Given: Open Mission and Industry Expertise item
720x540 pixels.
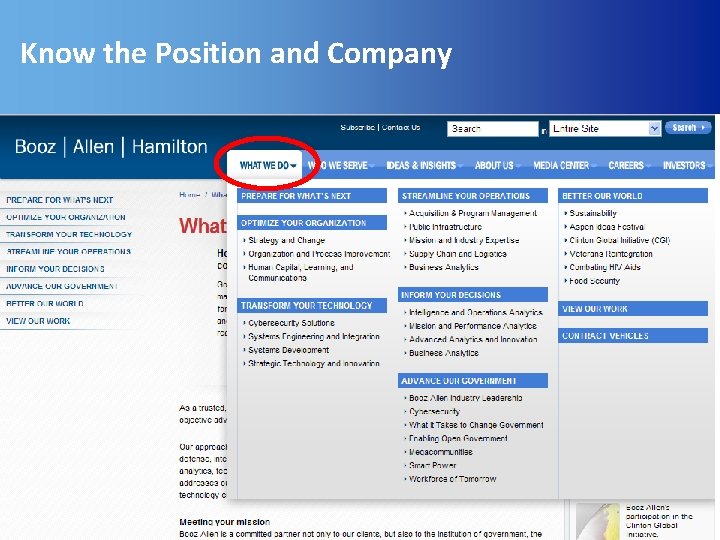Looking at the screenshot, I should click(x=464, y=240).
